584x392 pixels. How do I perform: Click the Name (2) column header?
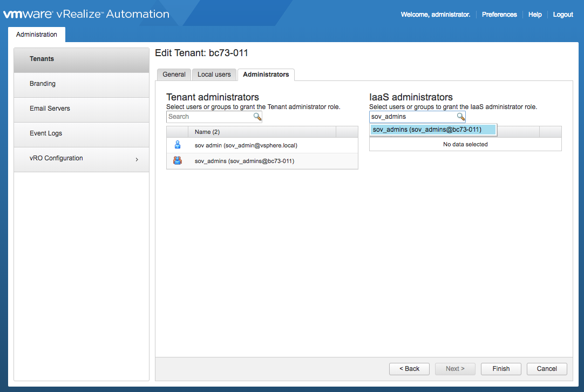(262, 132)
